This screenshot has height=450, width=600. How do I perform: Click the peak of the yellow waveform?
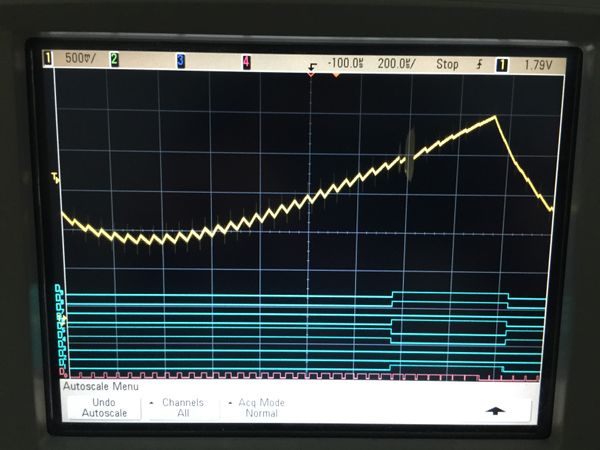coord(495,117)
